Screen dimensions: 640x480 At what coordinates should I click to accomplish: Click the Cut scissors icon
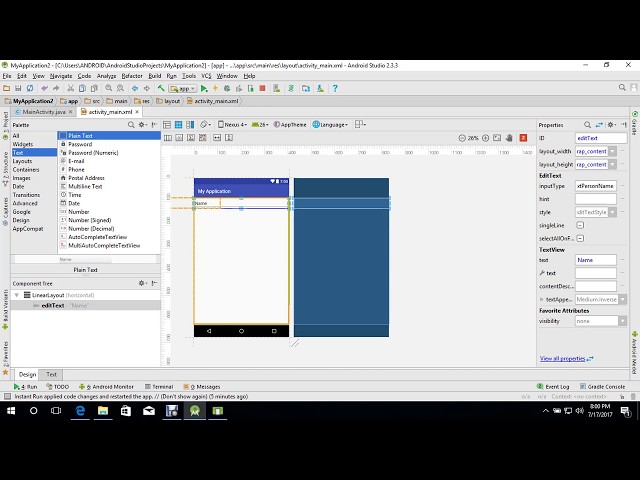71,88
